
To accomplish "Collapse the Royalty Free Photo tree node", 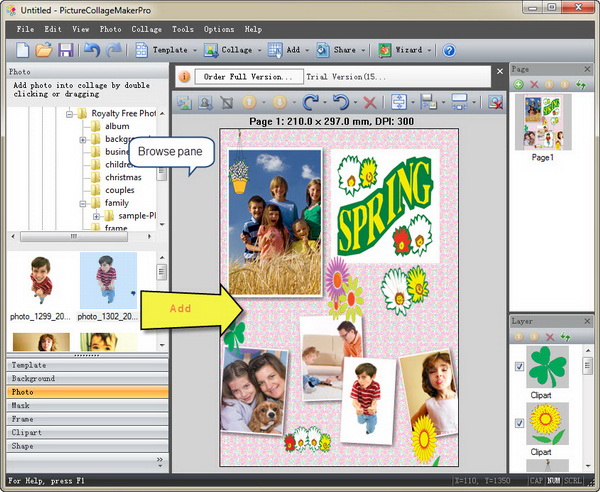I will point(69,114).
